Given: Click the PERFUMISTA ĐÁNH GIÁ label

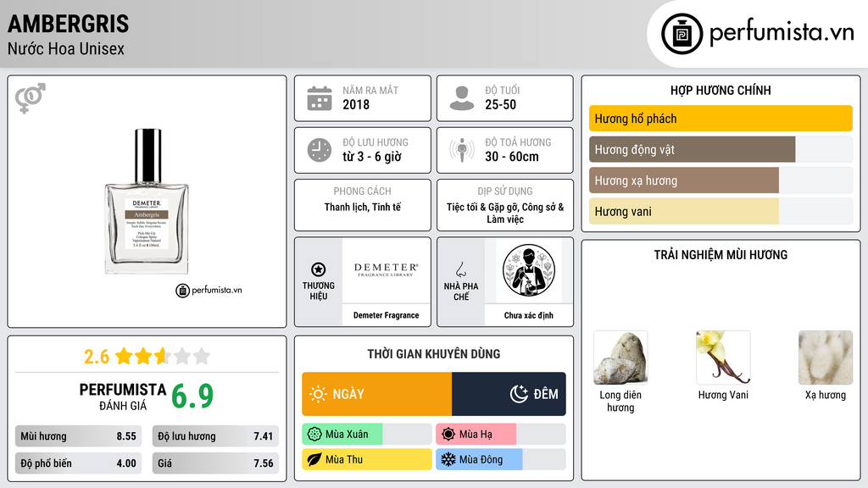Looking at the screenshot, I should click(x=122, y=396).
